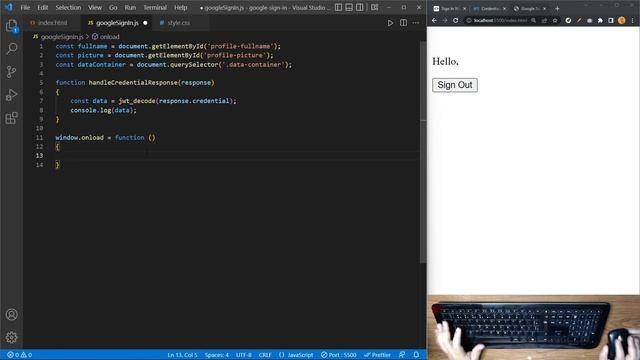This screenshot has height=360, width=640.
Task: Open the Manage gear menu in VS Code
Action: (x=11, y=337)
